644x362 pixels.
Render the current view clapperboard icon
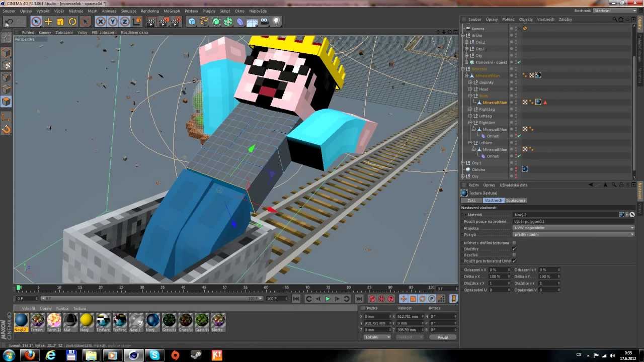click(151, 22)
